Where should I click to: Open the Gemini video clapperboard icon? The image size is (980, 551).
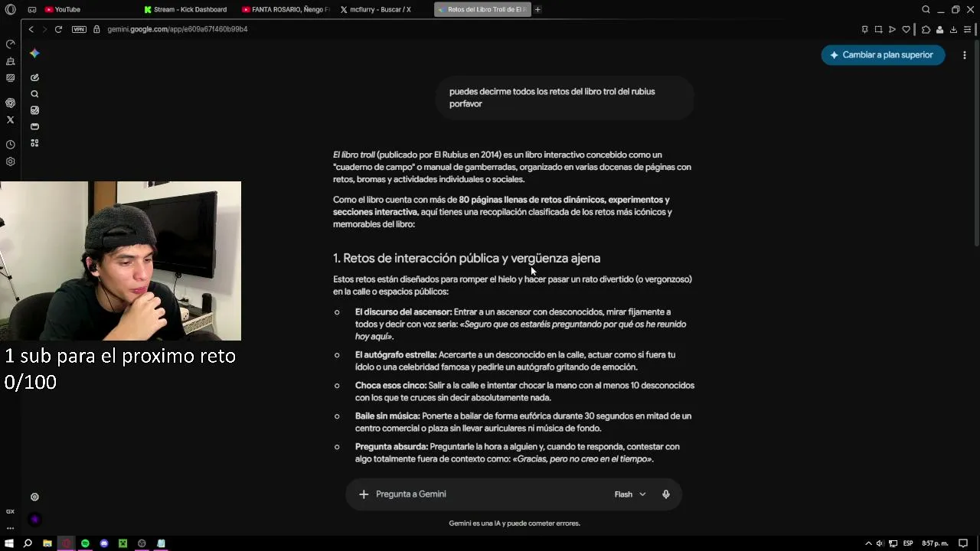(34, 126)
